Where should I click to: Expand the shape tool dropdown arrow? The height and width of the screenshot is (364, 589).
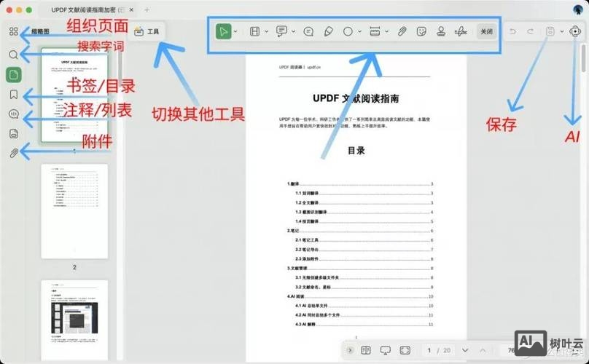click(359, 31)
